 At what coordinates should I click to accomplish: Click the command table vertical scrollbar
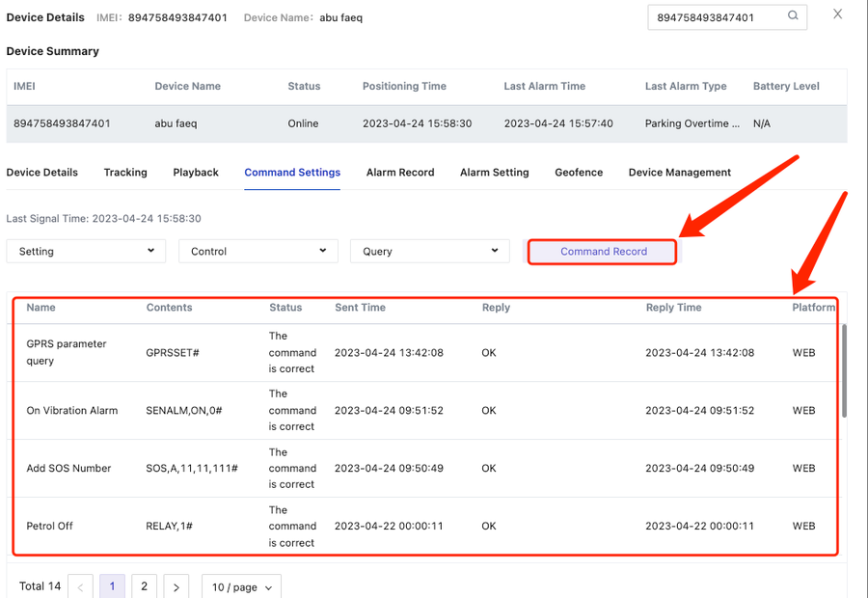tap(843, 371)
